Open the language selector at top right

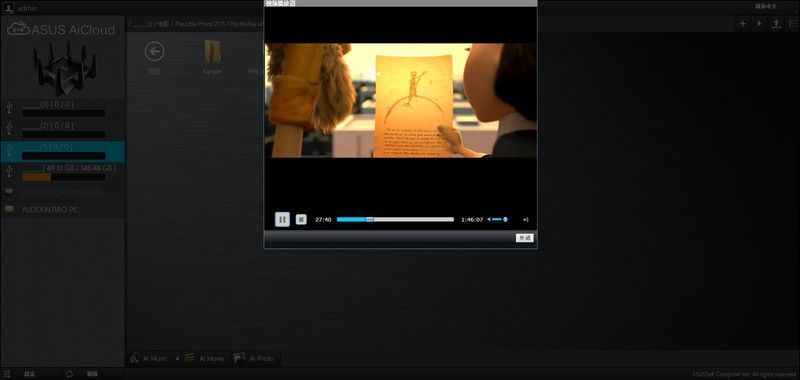[766, 6]
